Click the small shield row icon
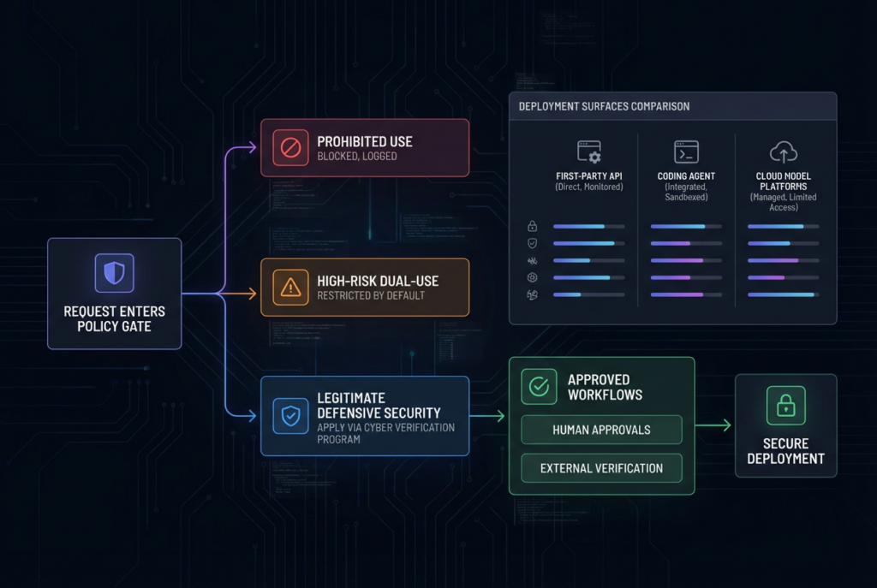 point(532,244)
